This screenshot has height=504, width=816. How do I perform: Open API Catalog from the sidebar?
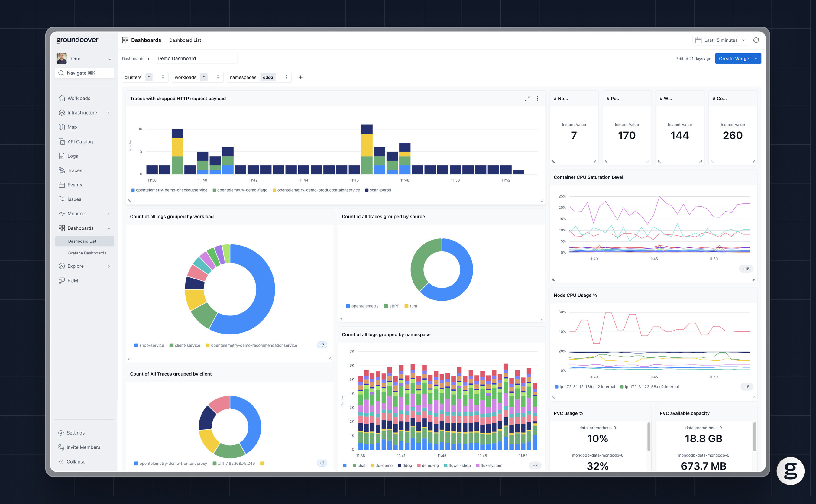coord(80,142)
